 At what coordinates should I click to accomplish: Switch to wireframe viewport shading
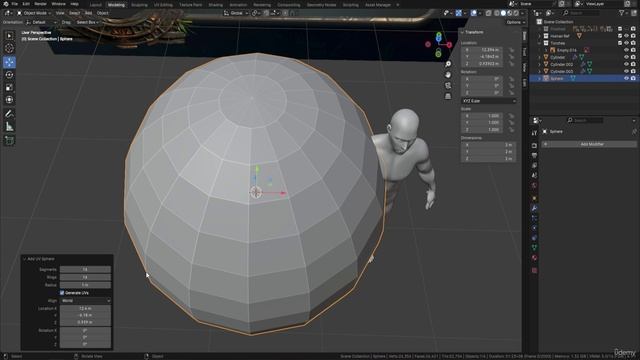(497, 13)
